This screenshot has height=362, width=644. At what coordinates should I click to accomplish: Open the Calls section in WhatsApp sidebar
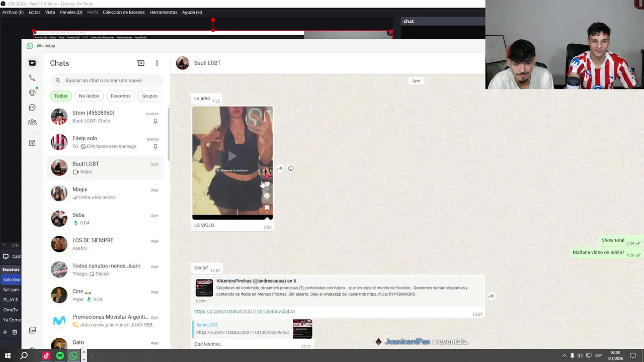tap(32, 78)
